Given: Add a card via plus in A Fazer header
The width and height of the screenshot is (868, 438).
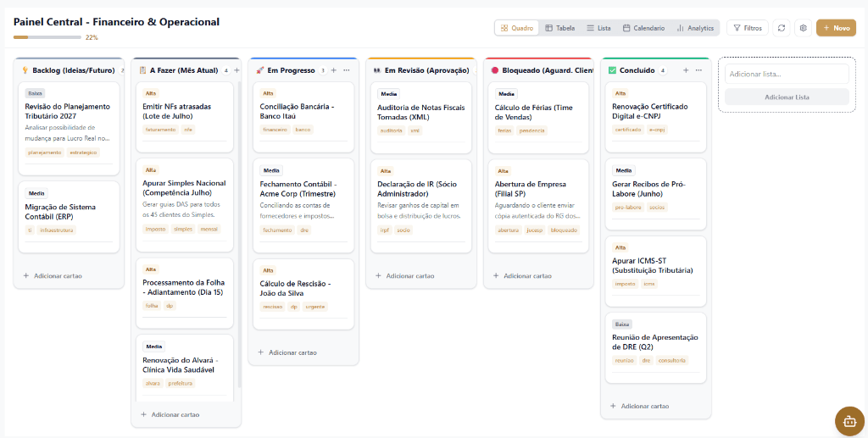Looking at the screenshot, I should tap(237, 70).
